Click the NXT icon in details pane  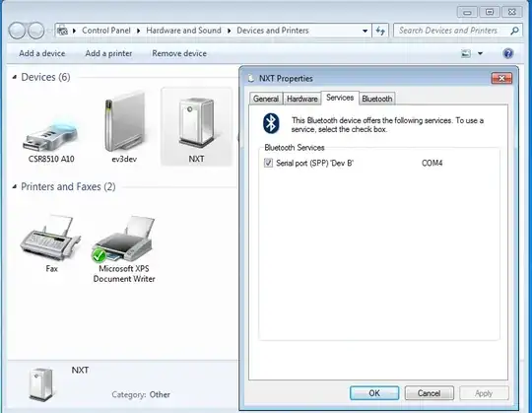click(41, 383)
